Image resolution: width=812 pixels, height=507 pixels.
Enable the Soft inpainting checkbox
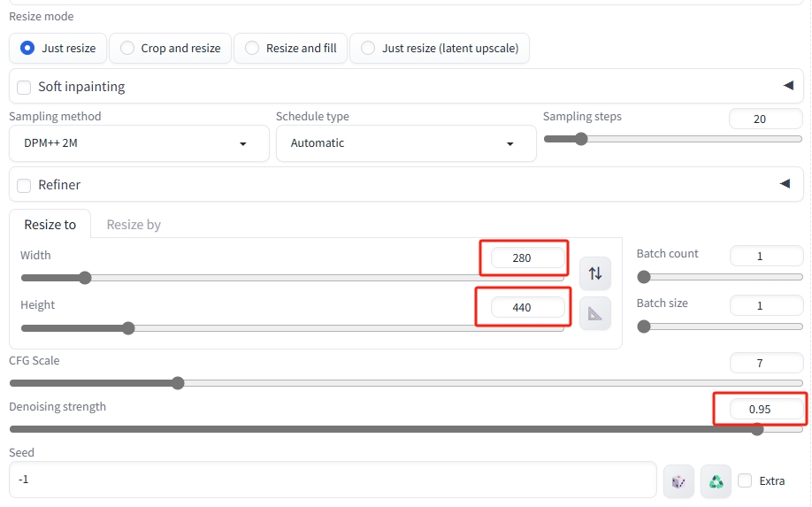[24, 87]
